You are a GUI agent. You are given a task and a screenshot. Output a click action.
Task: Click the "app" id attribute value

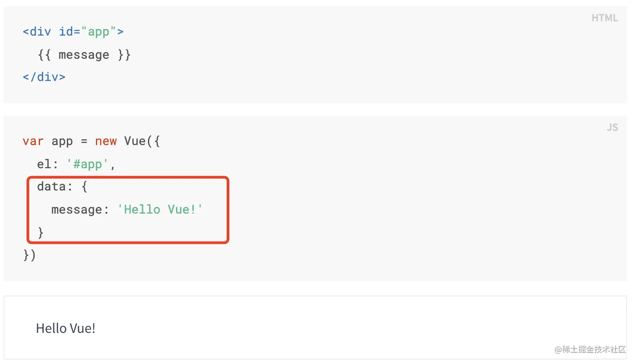coord(98,32)
